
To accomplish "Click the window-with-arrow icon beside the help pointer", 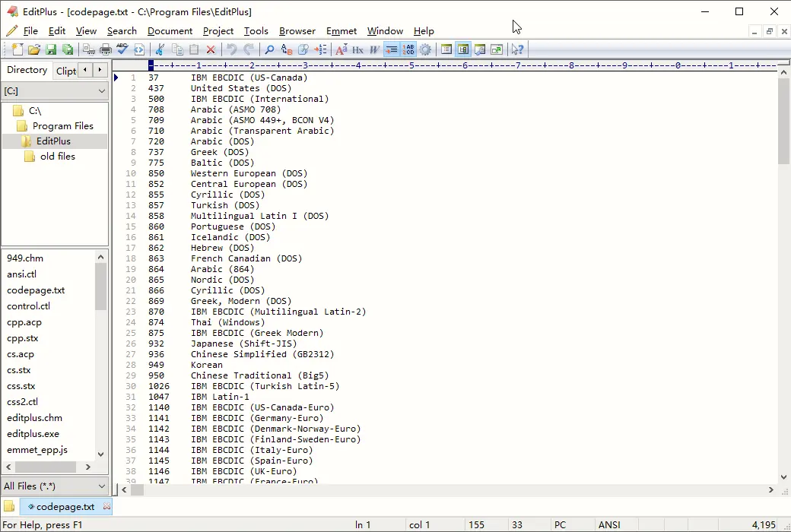I will [497, 49].
